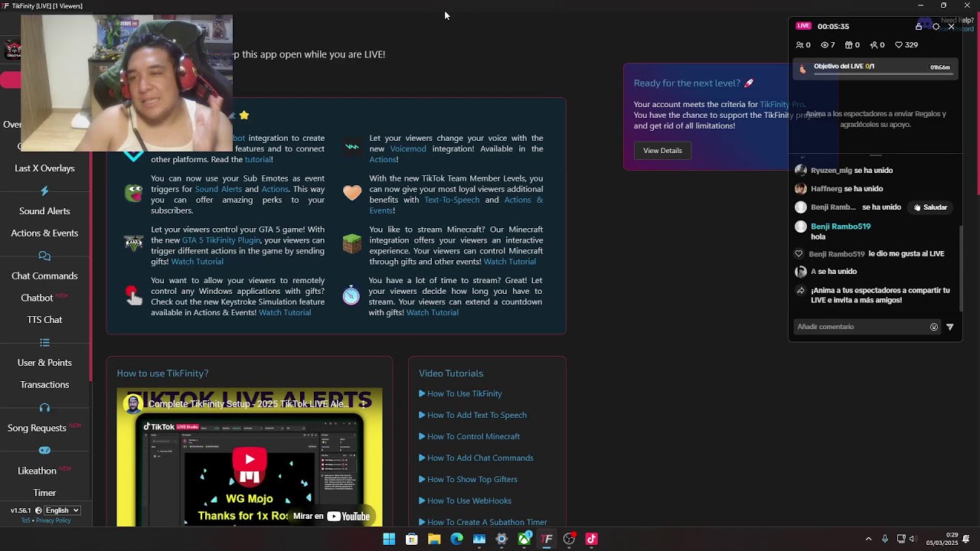Open TTS Chat in sidebar
Image resolution: width=980 pixels, height=551 pixels.
coord(44,320)
